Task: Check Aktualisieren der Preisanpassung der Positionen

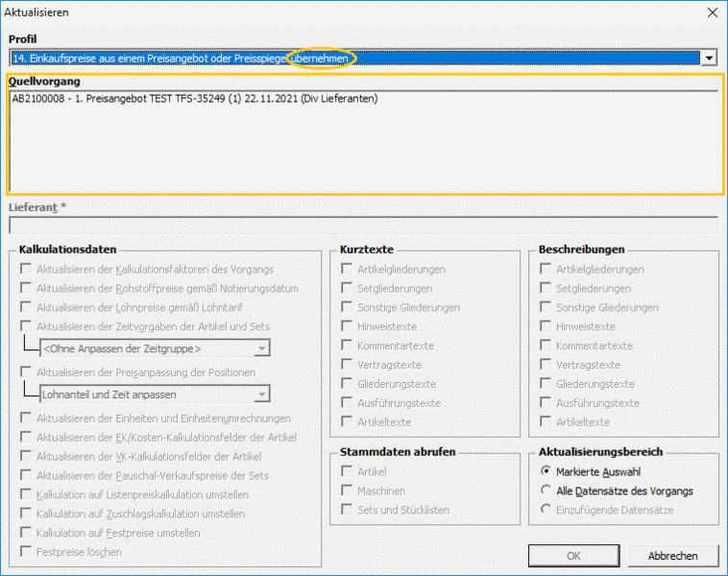Action: pos(26,372)
